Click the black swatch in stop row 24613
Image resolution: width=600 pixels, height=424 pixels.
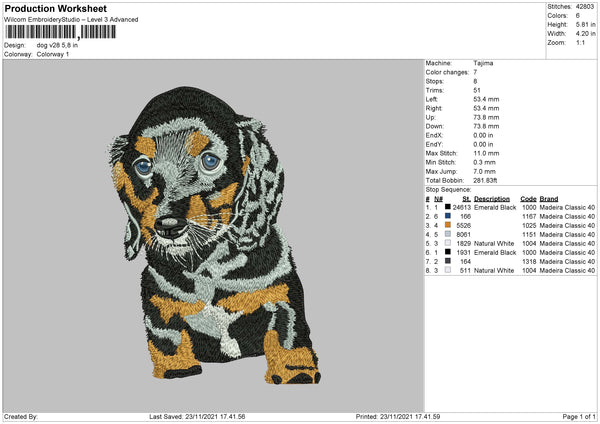click(x=447, y=207)
